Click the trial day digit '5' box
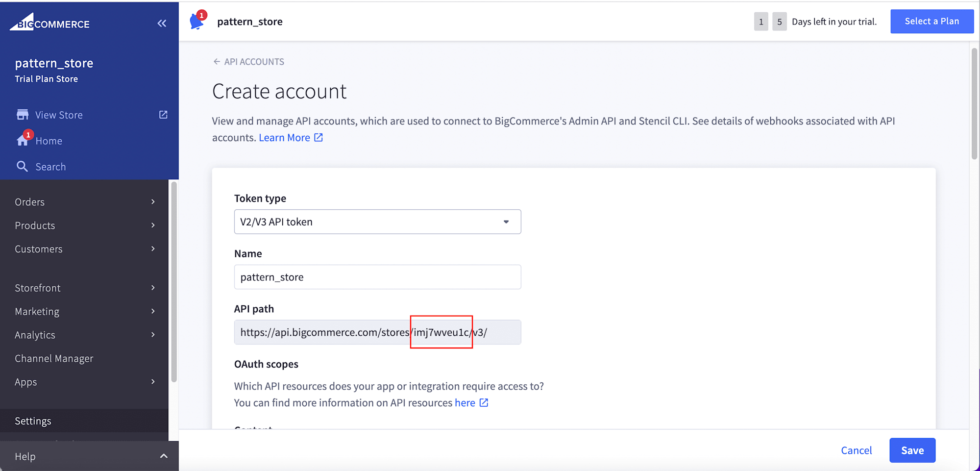Viewport: 980px width, 471px height. (780, 22)
